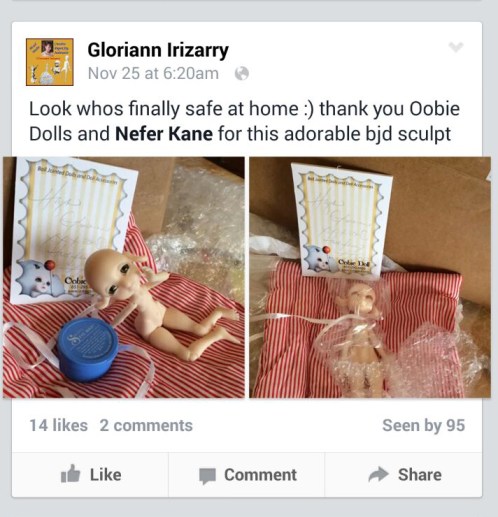The image size is (498, 517).
Task: Like the post using the Like label
Action: [105, 475]
